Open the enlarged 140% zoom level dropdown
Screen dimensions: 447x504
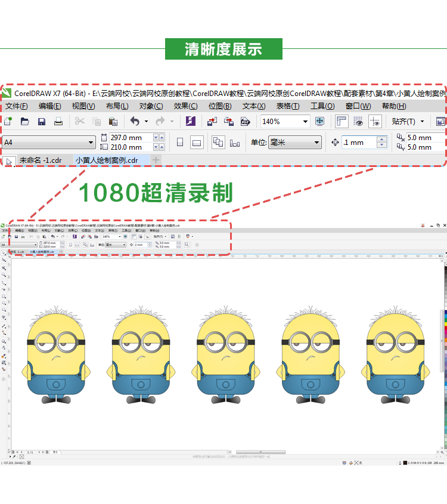(305, 122)
